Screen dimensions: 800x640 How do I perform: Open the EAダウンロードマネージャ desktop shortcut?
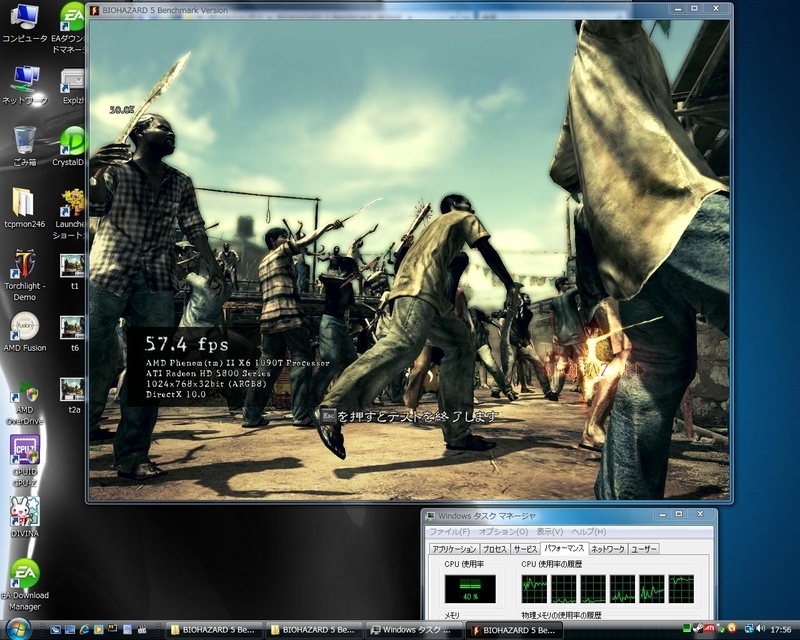point(69,28)
